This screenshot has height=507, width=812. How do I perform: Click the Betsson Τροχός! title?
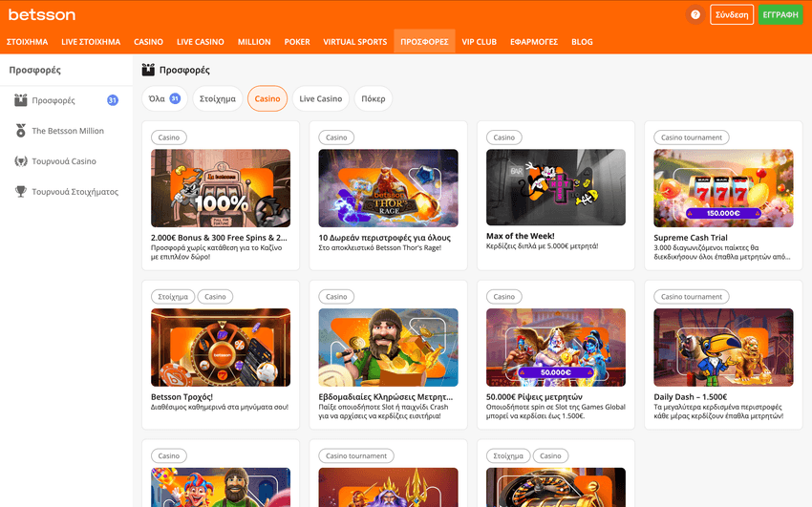coord(182,397)
